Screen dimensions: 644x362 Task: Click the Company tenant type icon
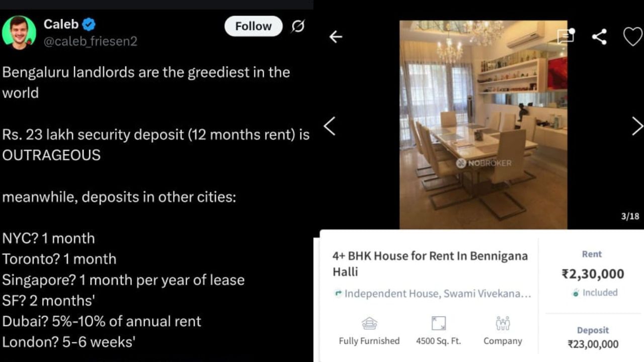click(x=503, y=323)
